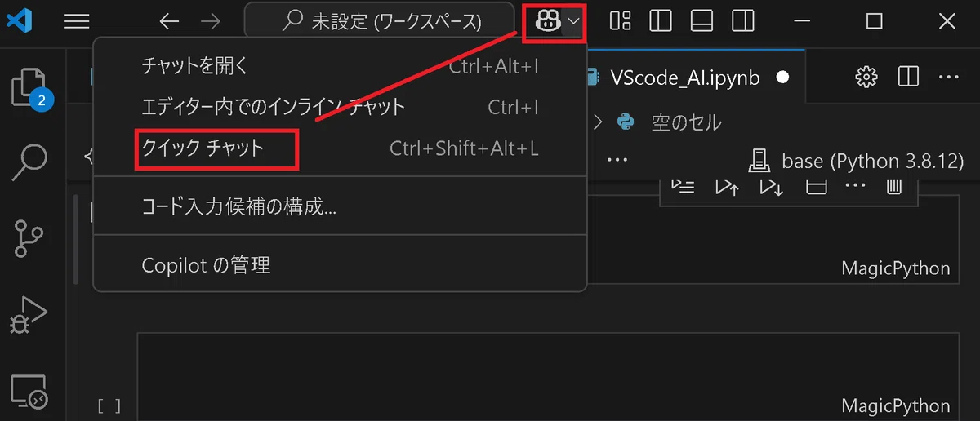
Task: Click the Delete Cell trash icon
Action: (894, 187)
